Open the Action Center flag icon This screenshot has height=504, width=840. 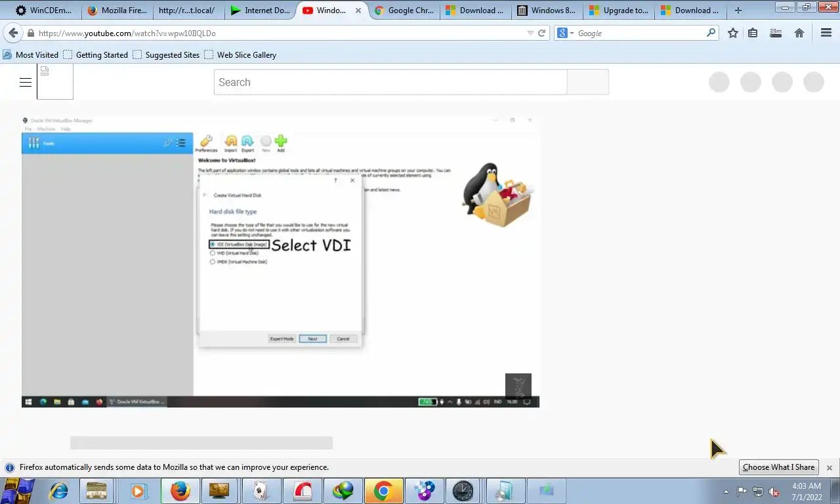click(742, 491)
